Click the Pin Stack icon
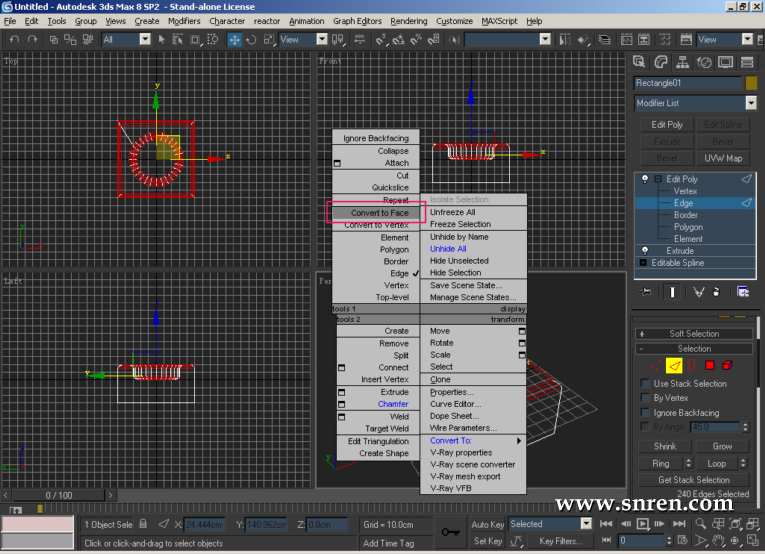This screenshot has height=554, width=765. (646, 292)
